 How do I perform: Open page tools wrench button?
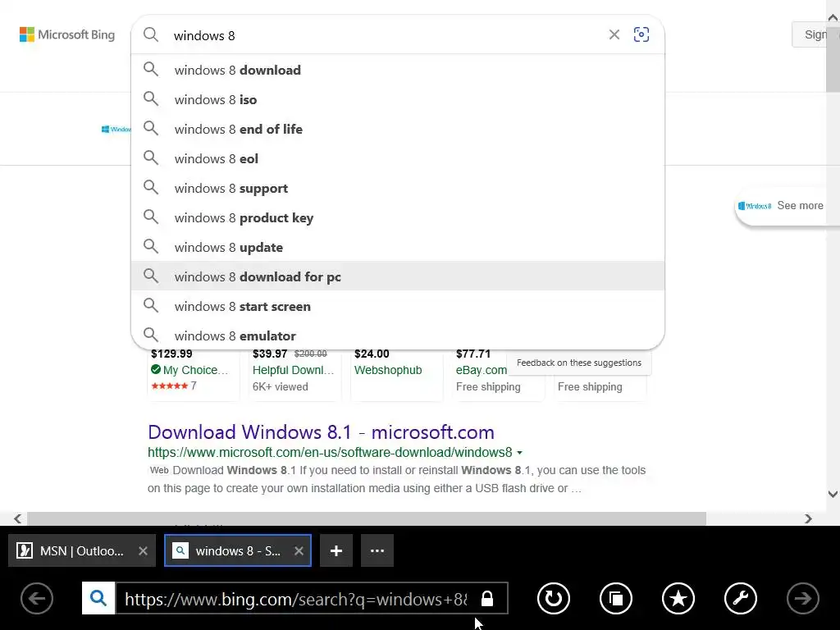click(x=741, y=598)
